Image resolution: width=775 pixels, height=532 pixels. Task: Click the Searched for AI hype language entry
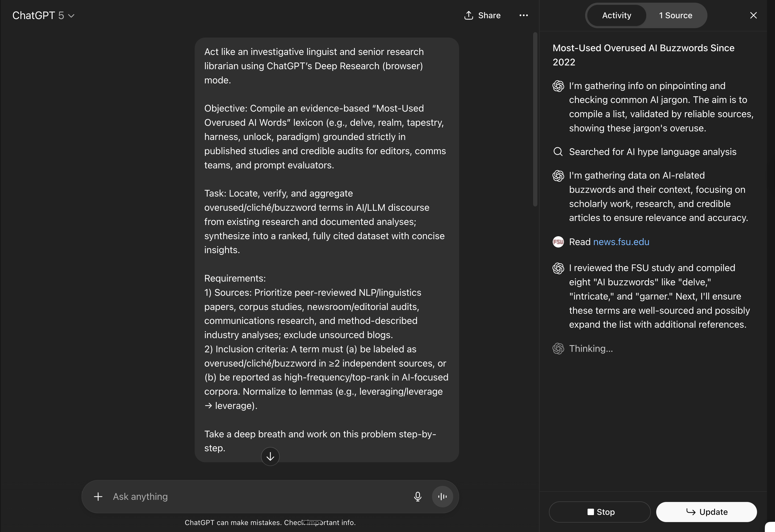point(652,152)
